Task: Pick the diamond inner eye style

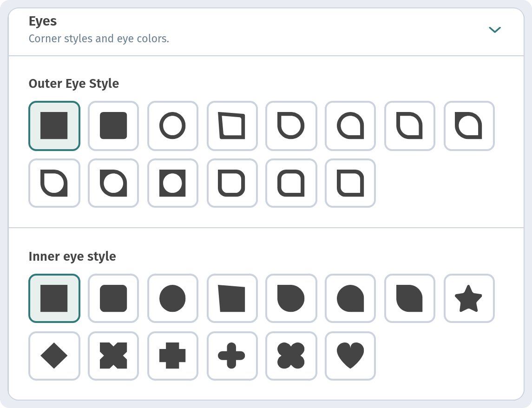Action: [54, 356]
